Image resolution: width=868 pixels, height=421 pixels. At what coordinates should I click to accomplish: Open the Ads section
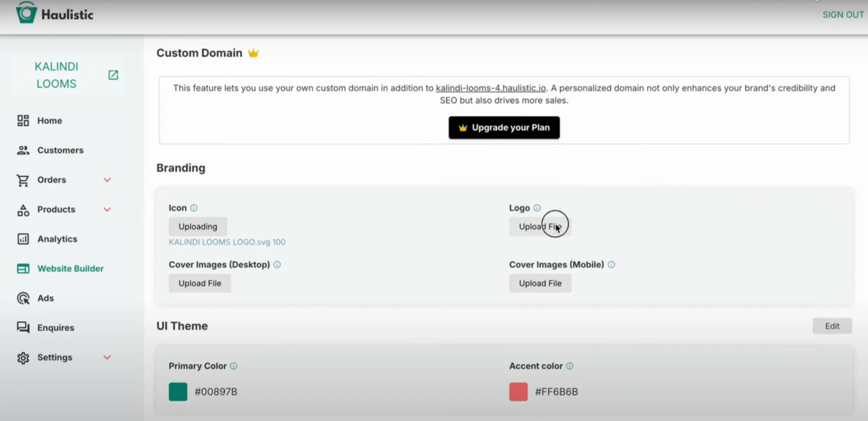(45, 298)
